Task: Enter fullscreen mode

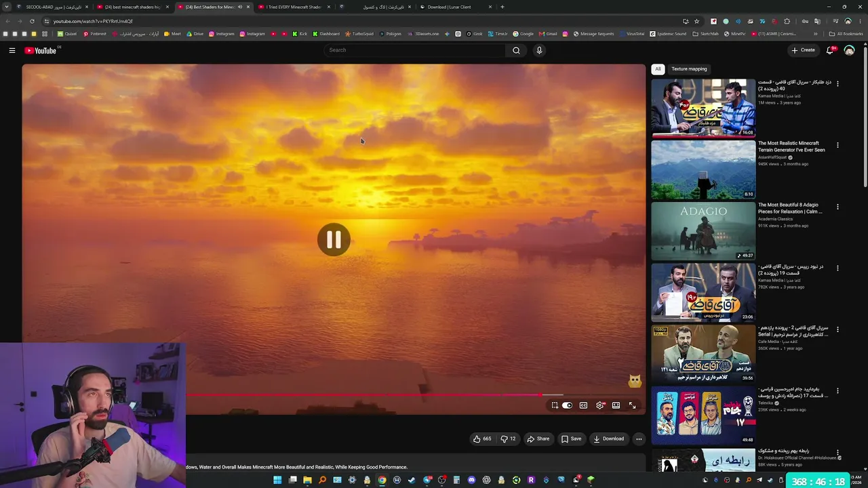Action: 632,405
